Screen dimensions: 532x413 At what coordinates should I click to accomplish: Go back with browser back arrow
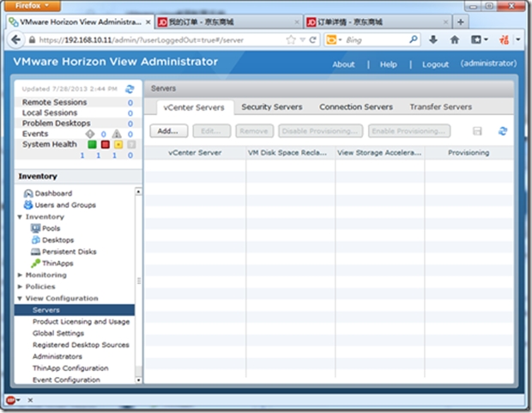coord(15,39)
